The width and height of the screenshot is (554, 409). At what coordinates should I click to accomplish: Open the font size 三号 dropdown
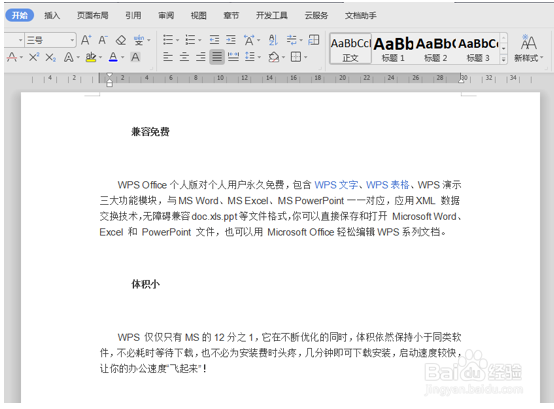pos(72,40)
